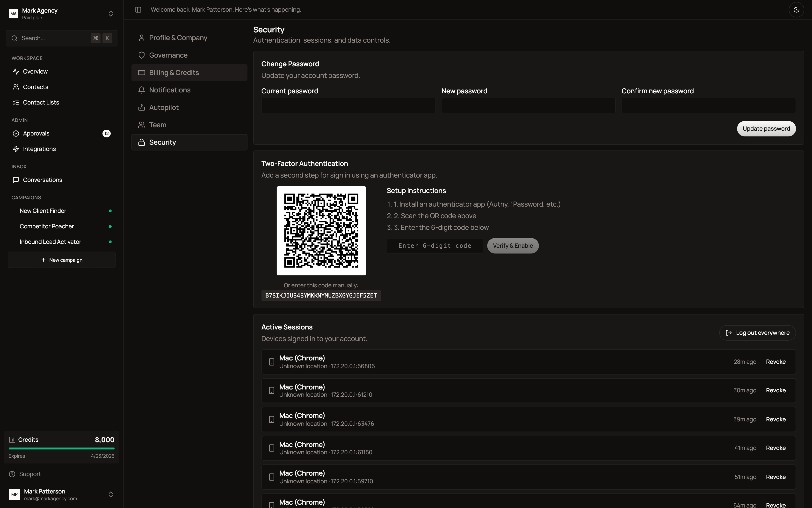Focus the Search field in sidebar
Image resolution: width=812 pixels, height=508 pixels.
coord(61,38)
